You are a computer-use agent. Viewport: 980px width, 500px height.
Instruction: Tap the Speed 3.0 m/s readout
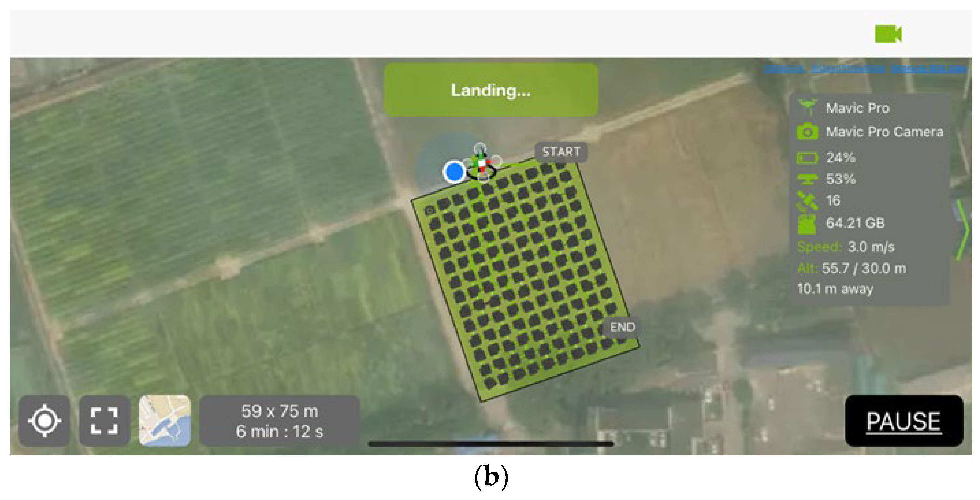[846, 247]
